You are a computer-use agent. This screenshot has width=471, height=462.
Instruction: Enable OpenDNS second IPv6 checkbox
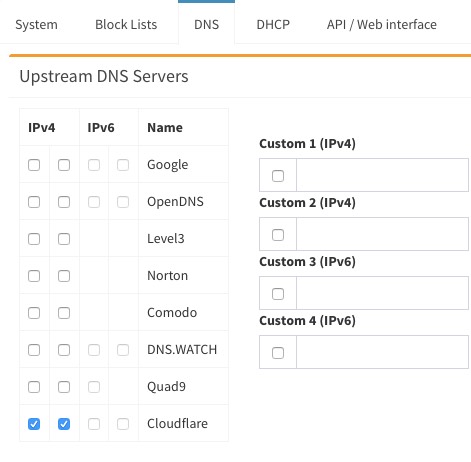coord(123,202)
